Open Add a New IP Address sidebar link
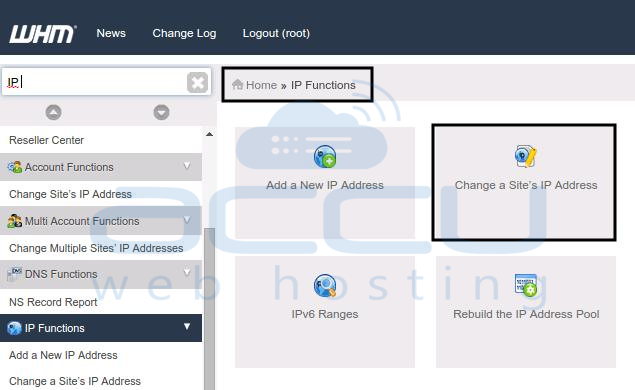The width and height of the screenshot is (635, 390). point(63,355)
